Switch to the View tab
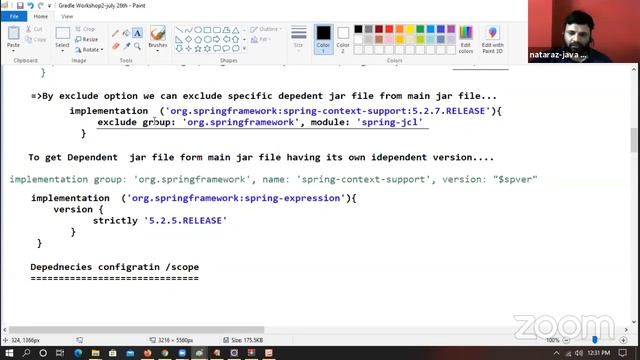Screen dimensions: 640x360 pyautogui.click(x=67, y=16)
